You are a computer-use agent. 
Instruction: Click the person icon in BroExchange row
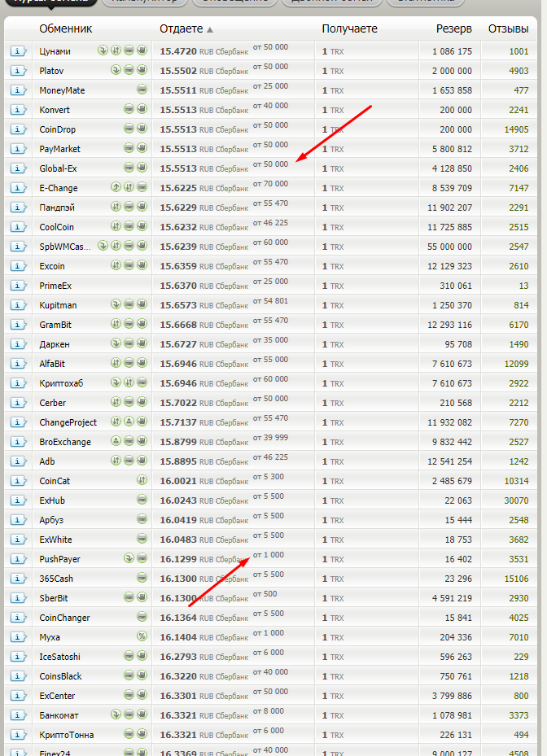click(x=116, y=441)
